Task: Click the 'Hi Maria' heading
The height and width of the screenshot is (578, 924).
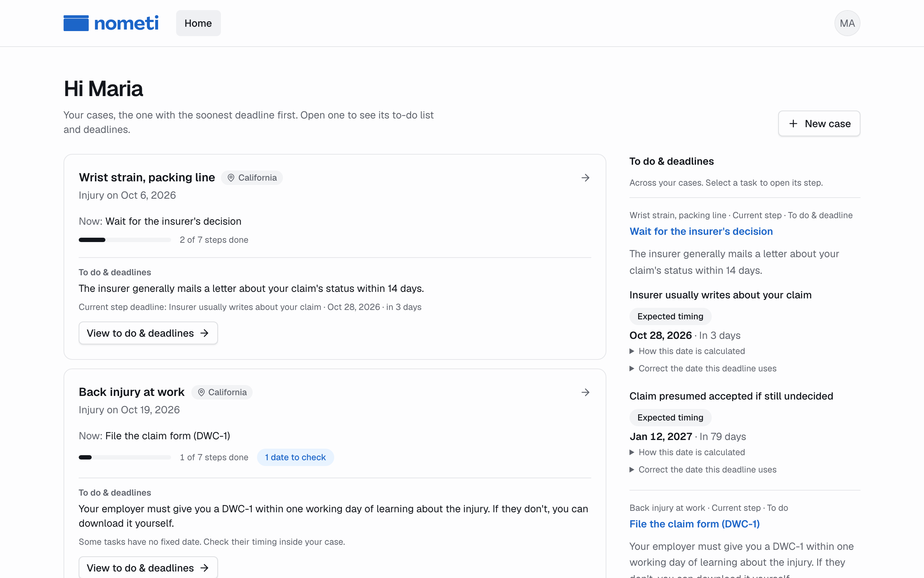Action: [x=103, y=89]
